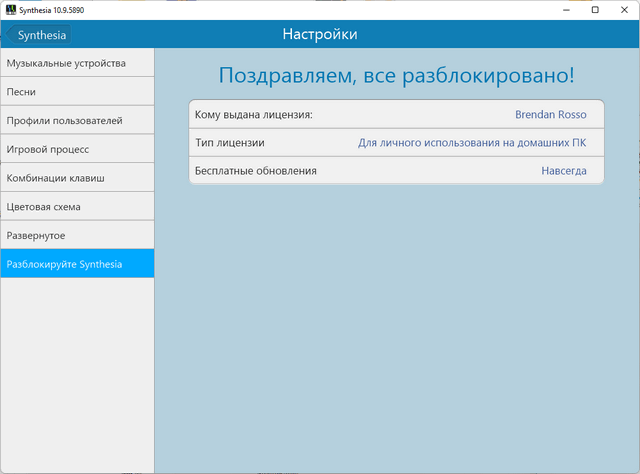640x474 pixels.
Task: Select the Песни settings section
Action: pyautogui.click(x=77, y=92)
